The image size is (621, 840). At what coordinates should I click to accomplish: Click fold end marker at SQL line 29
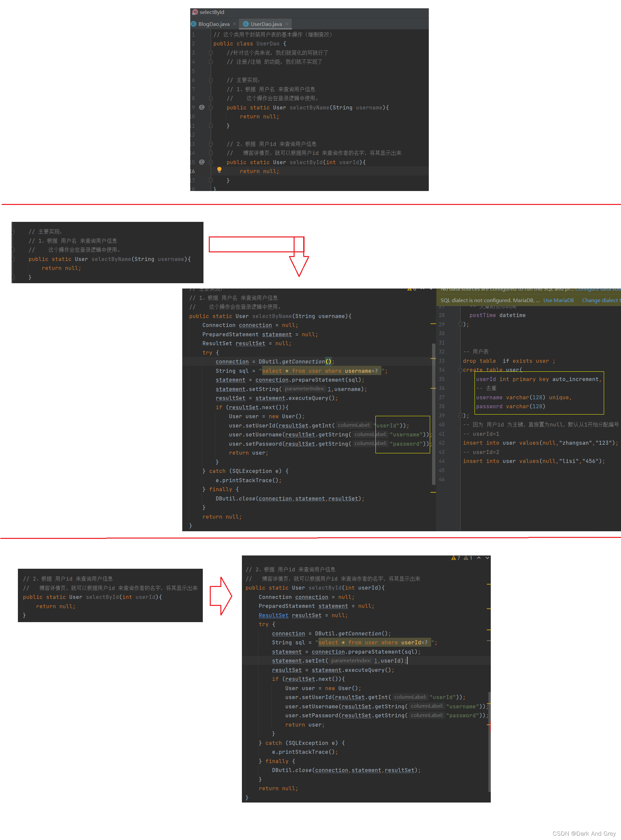click(x=461, y=324)
